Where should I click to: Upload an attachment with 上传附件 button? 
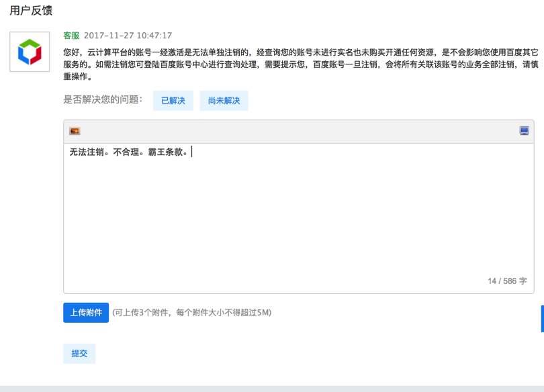pos(86,313)
